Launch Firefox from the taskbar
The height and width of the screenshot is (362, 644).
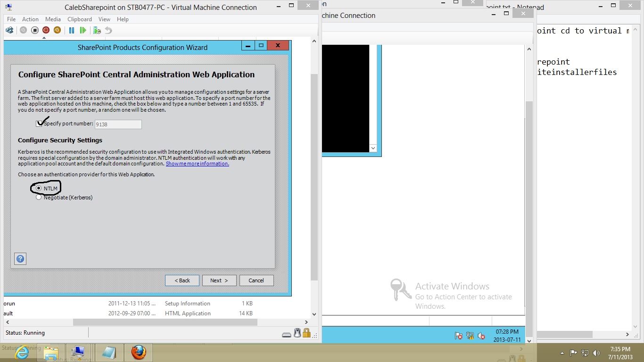(139, 353)
